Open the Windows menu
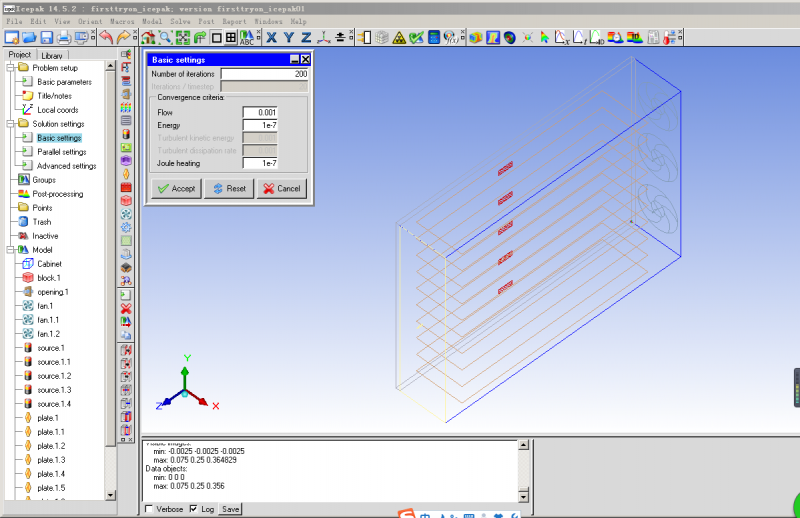 [268, 21]
